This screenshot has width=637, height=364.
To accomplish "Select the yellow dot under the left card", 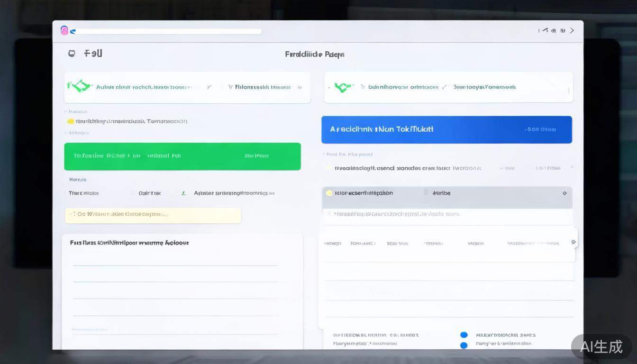I will tap(71, 121).
